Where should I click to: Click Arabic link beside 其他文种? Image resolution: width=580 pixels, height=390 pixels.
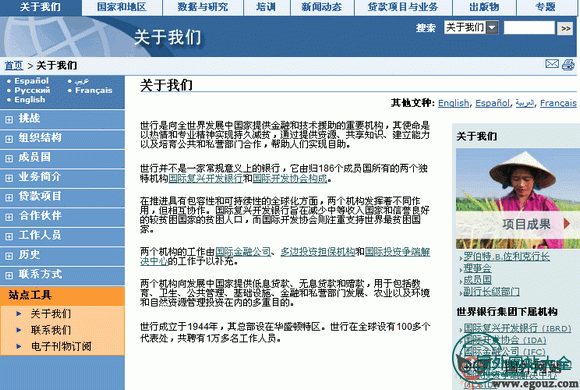tap(525, 103)
